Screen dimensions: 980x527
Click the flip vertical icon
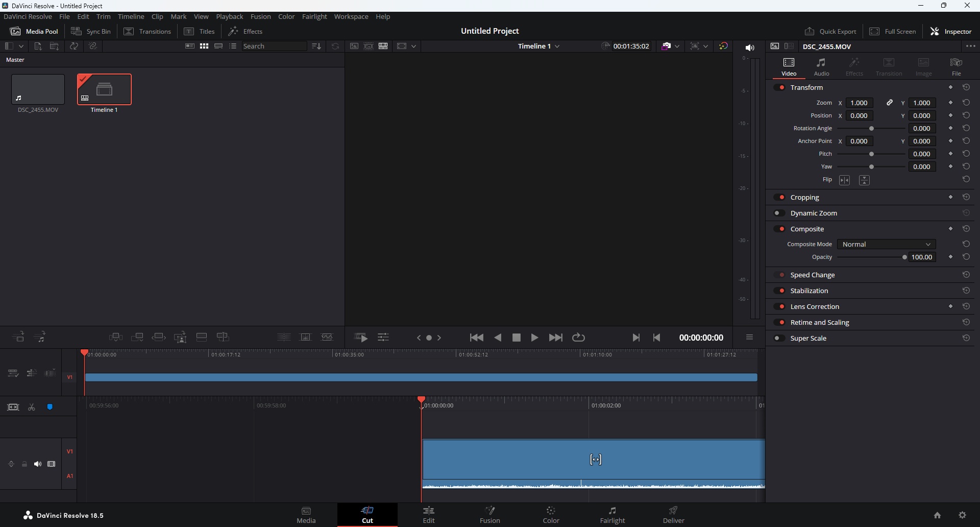864,180
